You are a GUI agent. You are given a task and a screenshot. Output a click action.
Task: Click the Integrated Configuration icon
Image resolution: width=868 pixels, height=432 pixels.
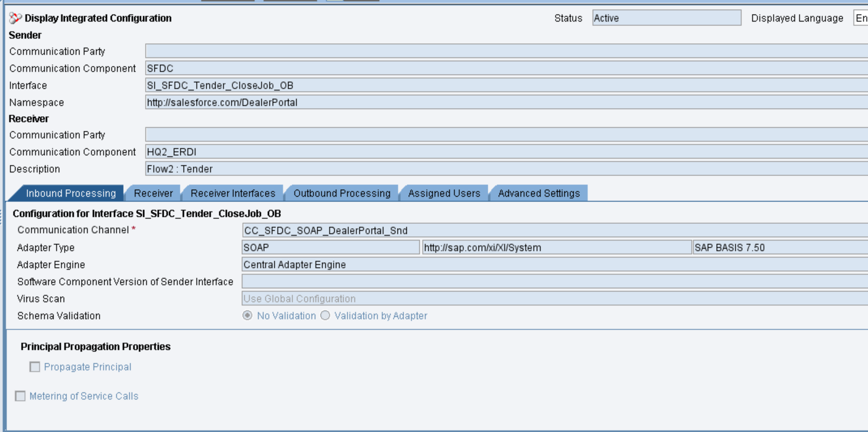pyautogui.click(x=15, y=18)
